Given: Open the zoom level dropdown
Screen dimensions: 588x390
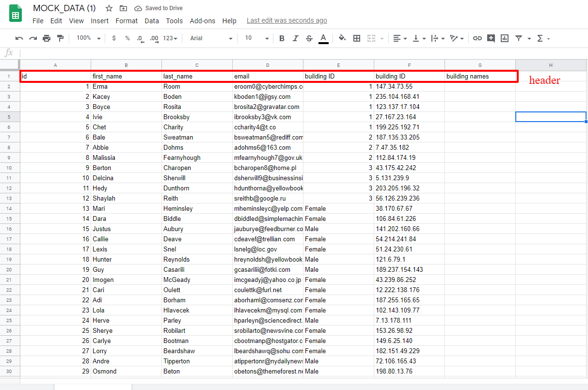Looking at the screenshot, I should click(89, 38).
